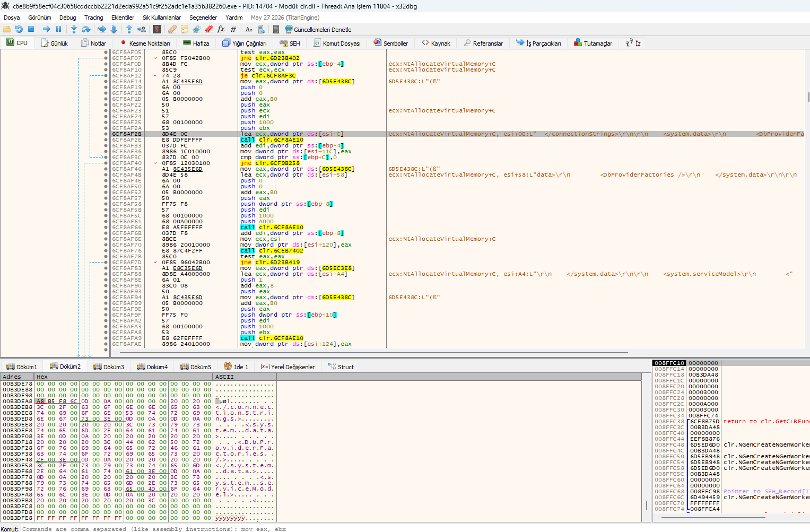
Task: Switch to the İz tab
Action: coord(633,43)
